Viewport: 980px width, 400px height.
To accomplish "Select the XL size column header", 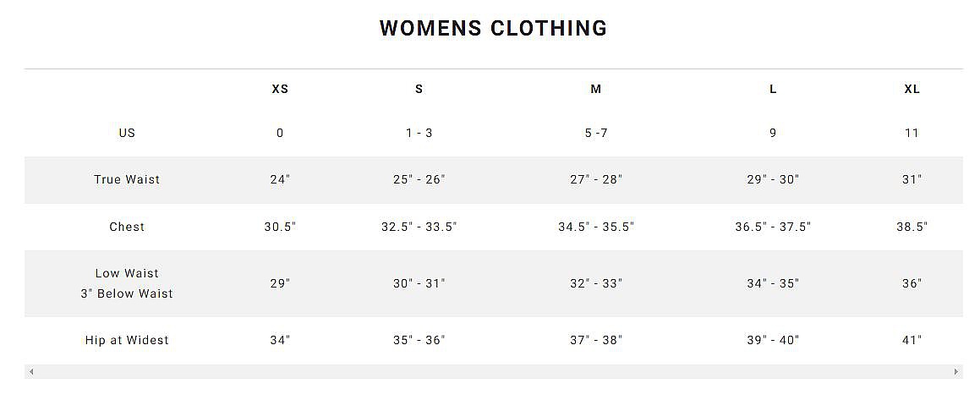I will pyautogui.click(x=912, y=89).
